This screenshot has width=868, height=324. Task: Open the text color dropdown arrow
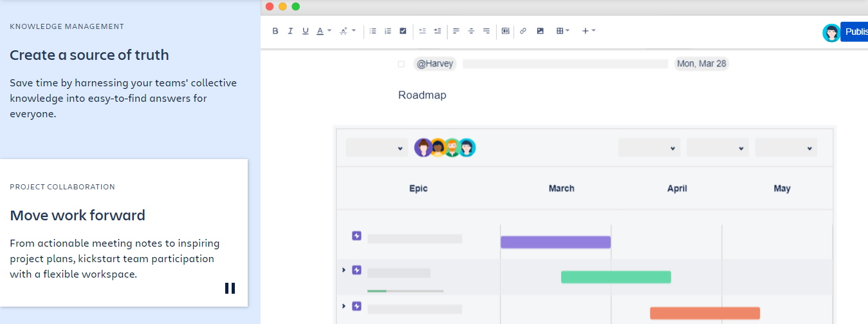(329, 30)
